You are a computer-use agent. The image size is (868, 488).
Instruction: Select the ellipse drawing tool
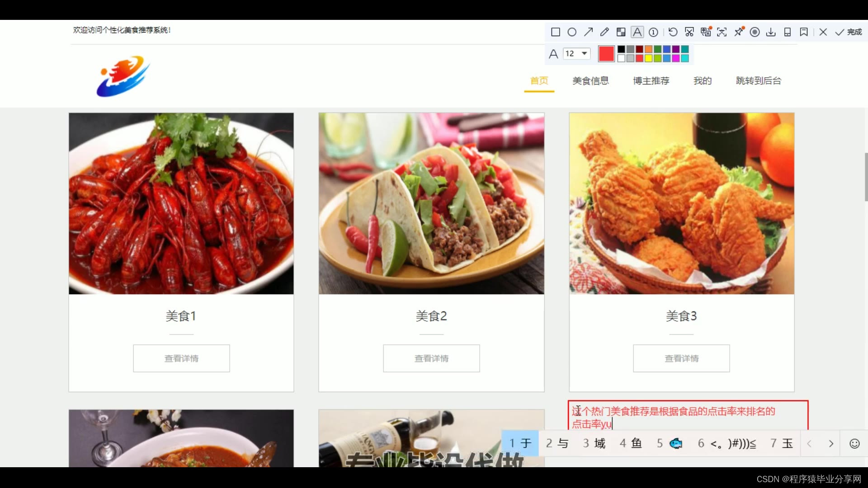coord(572,32)
